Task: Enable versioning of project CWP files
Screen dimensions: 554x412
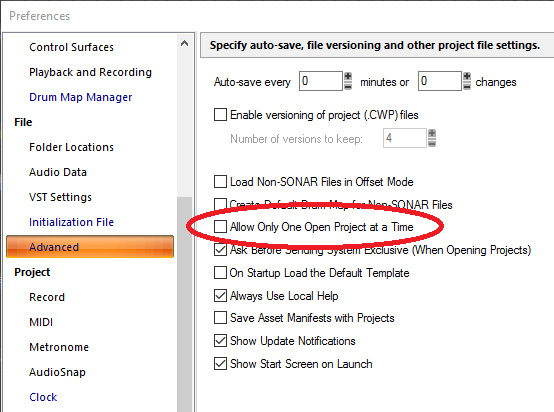Action: point(220,115)
